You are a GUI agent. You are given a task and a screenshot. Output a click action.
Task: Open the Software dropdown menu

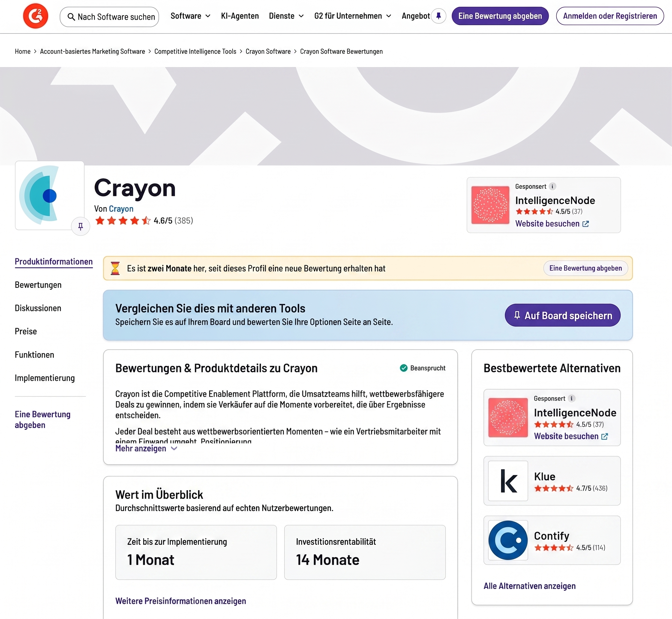(x=190, y=16)
